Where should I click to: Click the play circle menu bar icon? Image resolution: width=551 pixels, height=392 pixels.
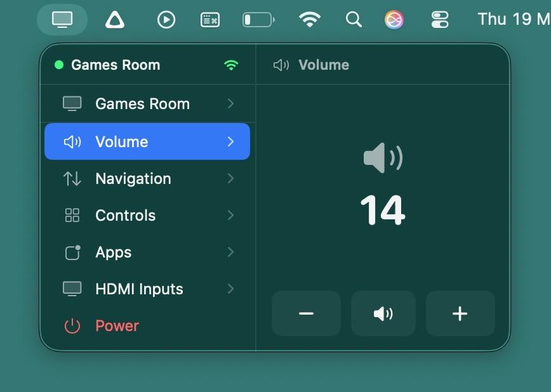pos(166,20)
